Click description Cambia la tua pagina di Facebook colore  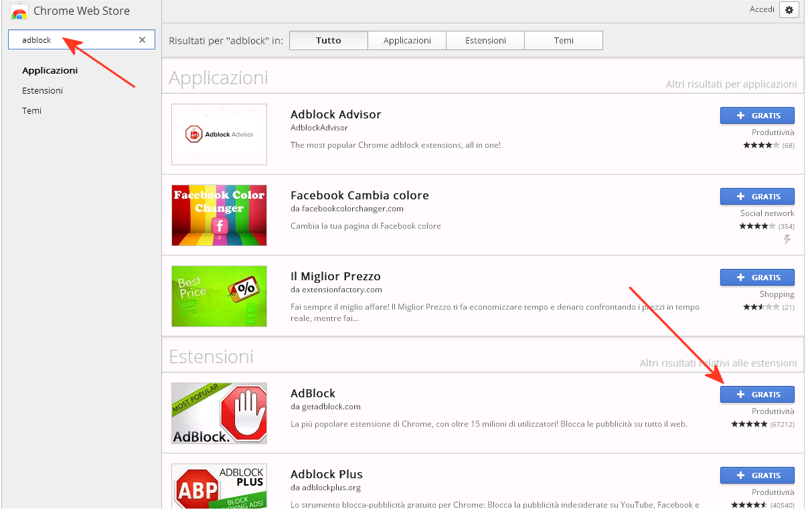tap(366, 226)
